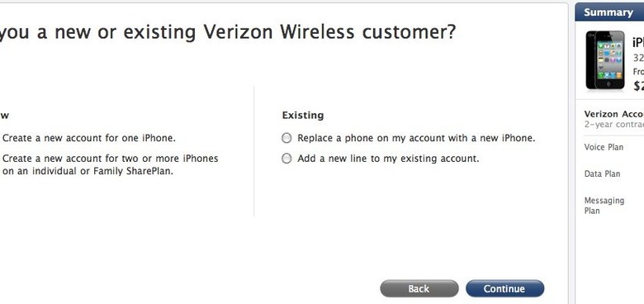Click the Existing section heading
644x304 pixels.
coord(303,116)
